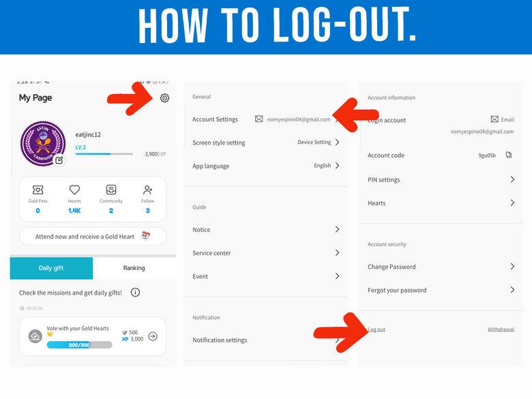Image resolution: width=532 pixels, height=399 pixels.
Task: Click the email nomyespino04@gmail.com under Login account
Action: 482,132
